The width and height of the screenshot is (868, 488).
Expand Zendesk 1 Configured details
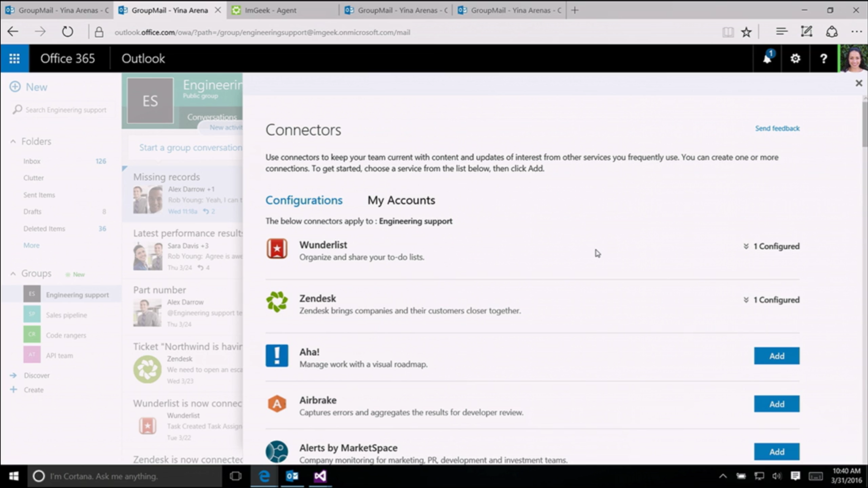point(771,300)
